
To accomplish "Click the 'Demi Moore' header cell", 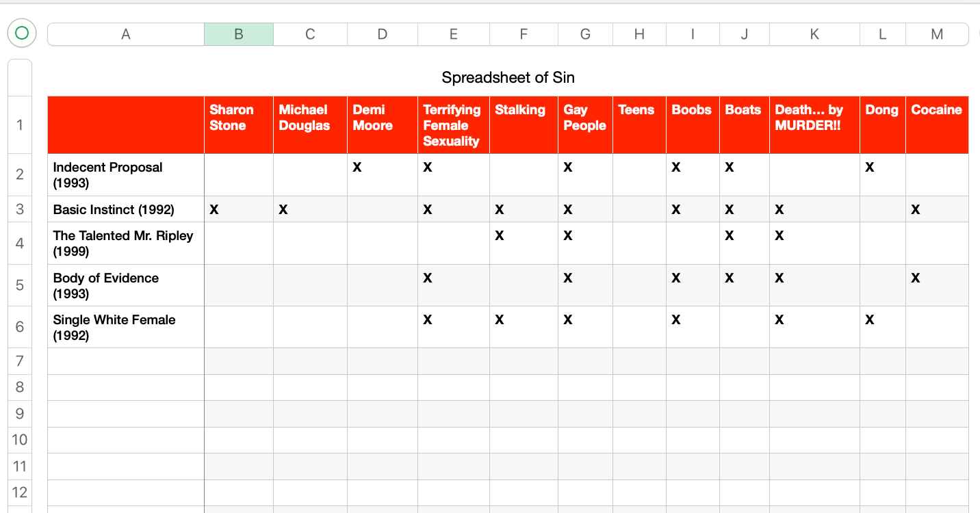I will [x=383, y=124].
